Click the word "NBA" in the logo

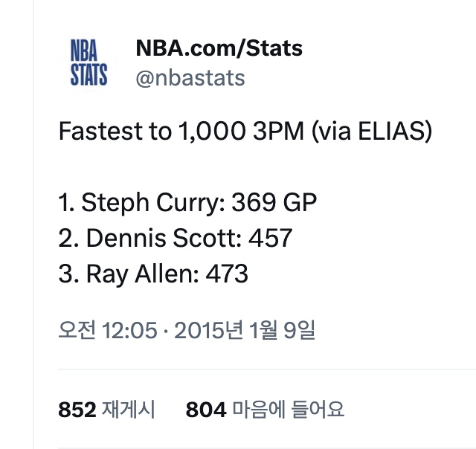point(84,50)
